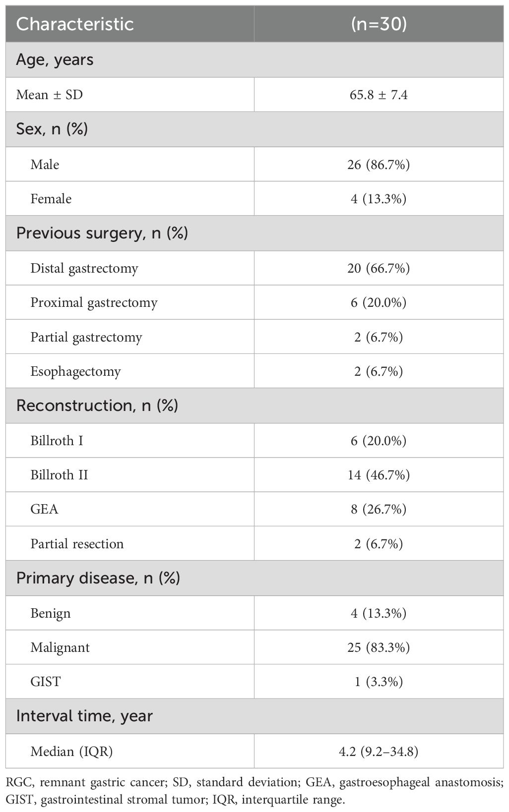Screen dimensions: 509x812
Task: Click the Characteristic column header
Action: click(x=75, y=24)
